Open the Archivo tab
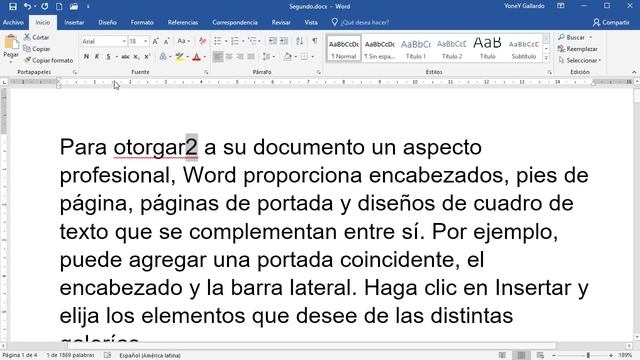The width and height of the screenshot is (640, 360). coord(13,22)
